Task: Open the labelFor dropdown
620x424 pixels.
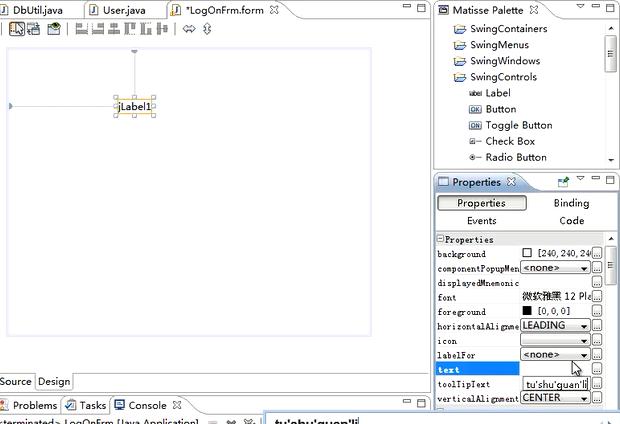Action: 555,354
